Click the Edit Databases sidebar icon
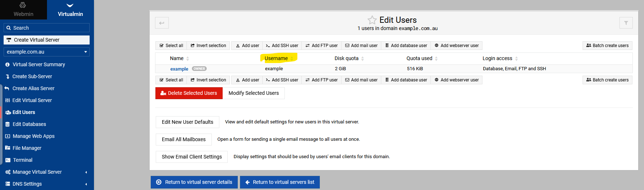 (x=8, y=124)
